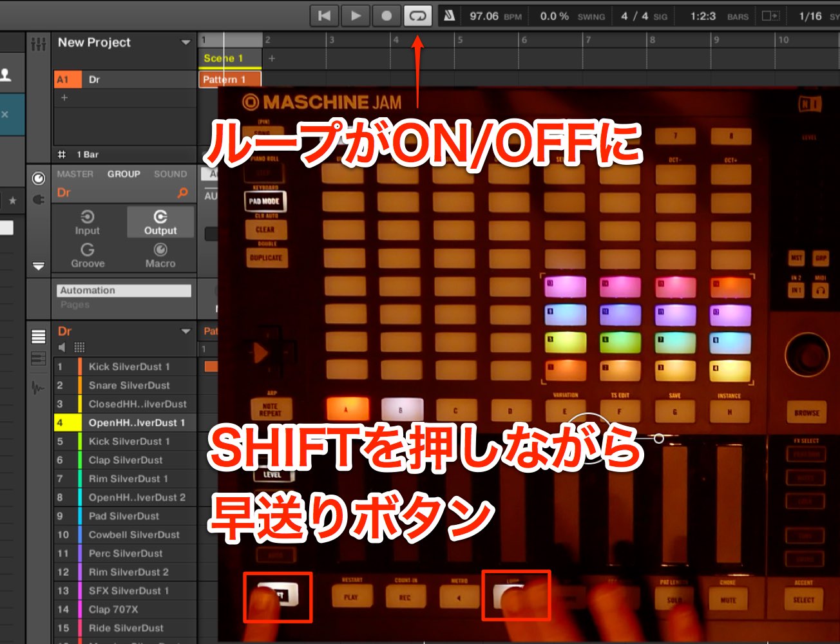Image resolution: width=840 pixels, height=644 pixels.
Task: Open the 1/16 step grid dropdown
Action: (810, 16)
